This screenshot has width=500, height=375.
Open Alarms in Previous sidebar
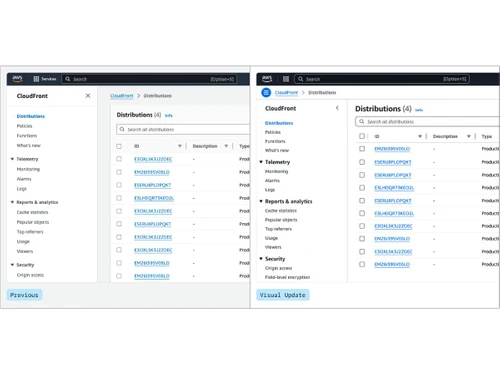(24, 179)
